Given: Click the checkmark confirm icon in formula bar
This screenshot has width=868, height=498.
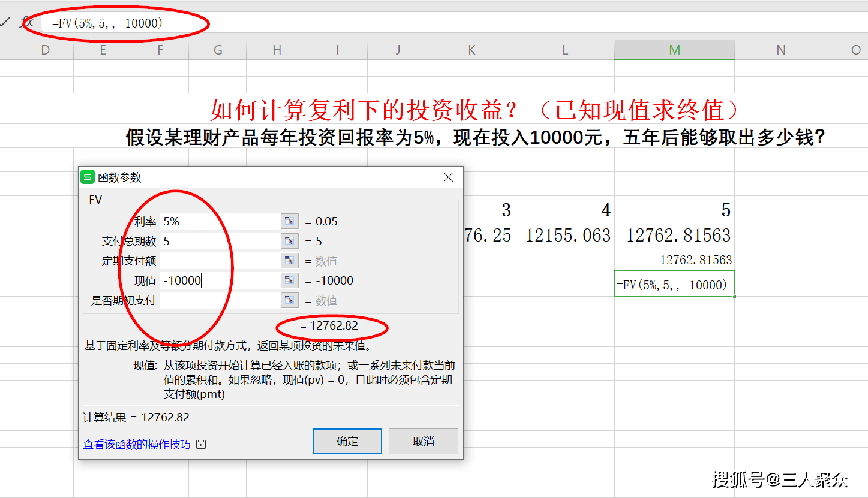Looking at the screenshot, I should (x=5, y=23).
